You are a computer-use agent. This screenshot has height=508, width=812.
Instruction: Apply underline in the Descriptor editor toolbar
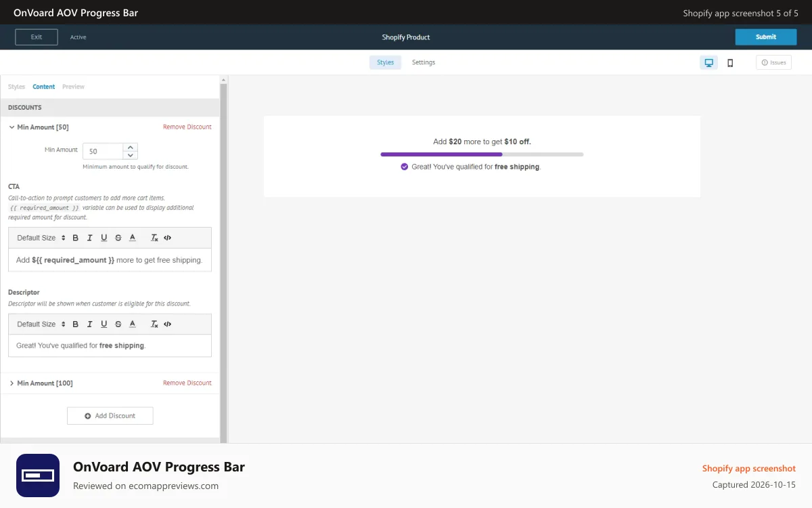[104, 324]
